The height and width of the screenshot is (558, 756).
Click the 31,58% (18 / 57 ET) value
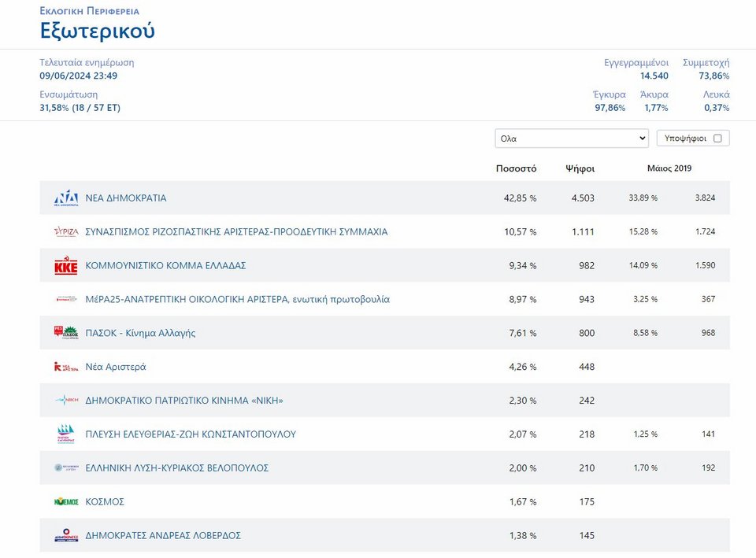80,108
